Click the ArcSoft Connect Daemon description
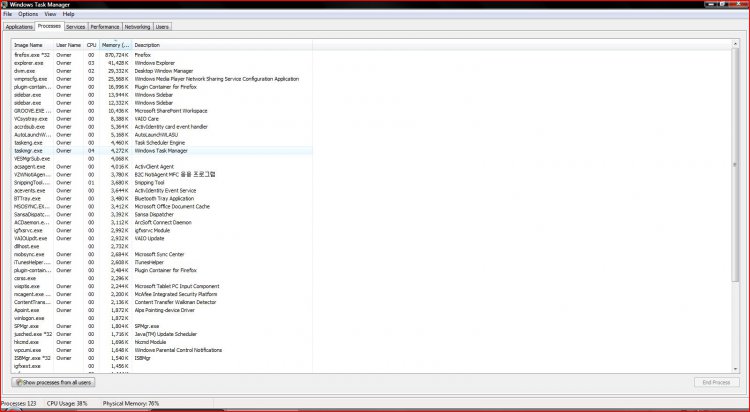Viewport: 750px width, 412px height. tap(163, 223)
